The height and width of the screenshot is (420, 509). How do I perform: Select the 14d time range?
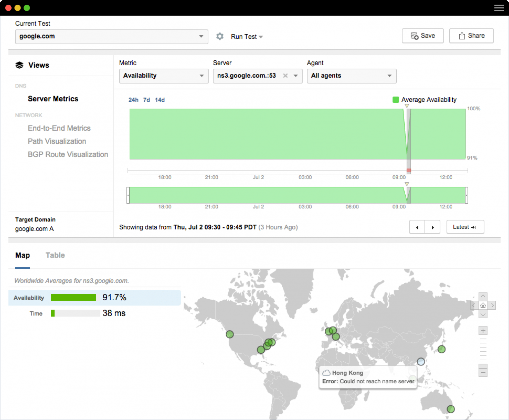[160, 100]
